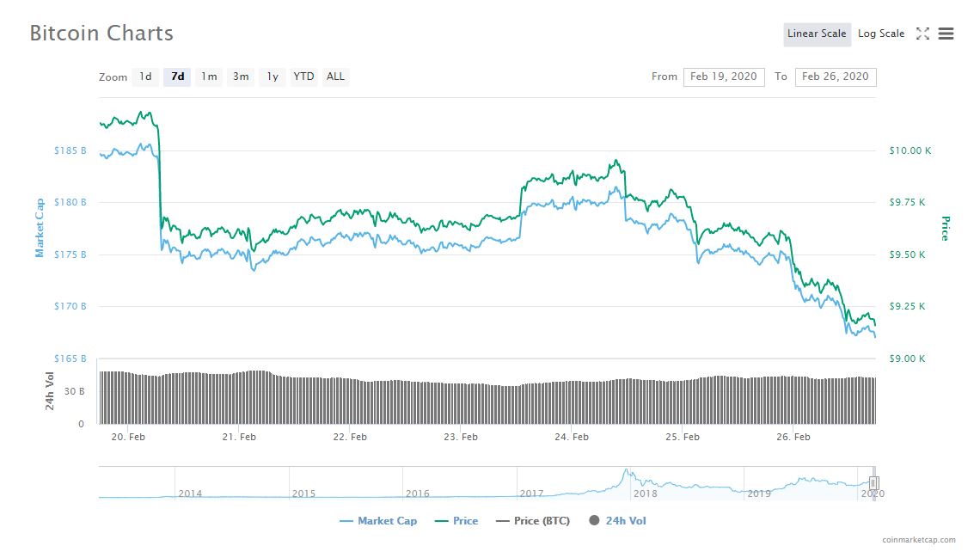Image resolution: width=980 pixels, height=558 pixels.
Task: Toggle Price series in legend
Action: point(456,521)
